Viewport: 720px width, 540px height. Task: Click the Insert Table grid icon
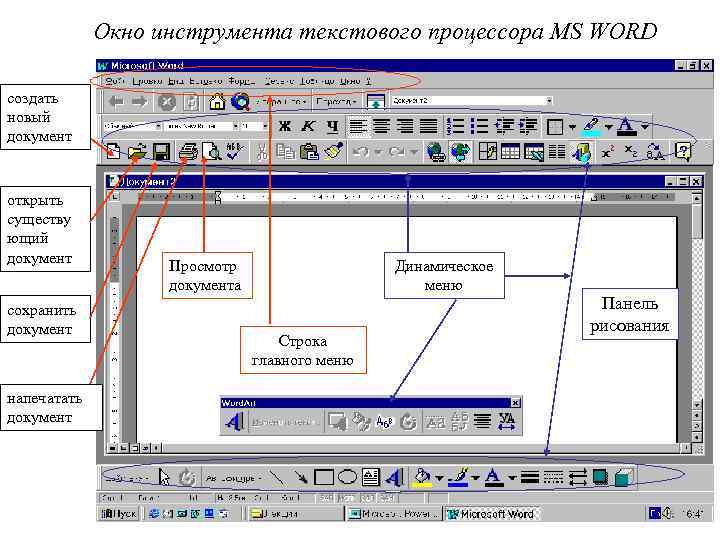pos(510,152)
